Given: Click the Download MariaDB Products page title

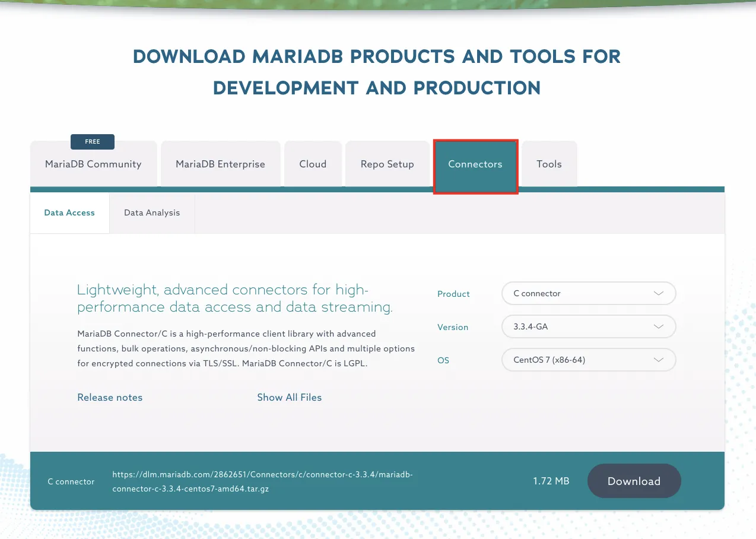Looking at the screenshot, I should pyautogui.click(x=377, y=72).
